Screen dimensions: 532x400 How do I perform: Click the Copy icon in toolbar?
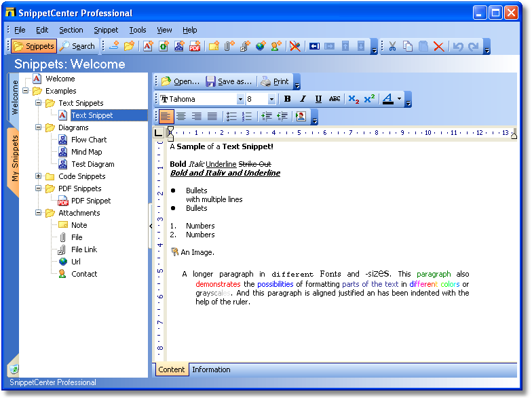point(408,46)
